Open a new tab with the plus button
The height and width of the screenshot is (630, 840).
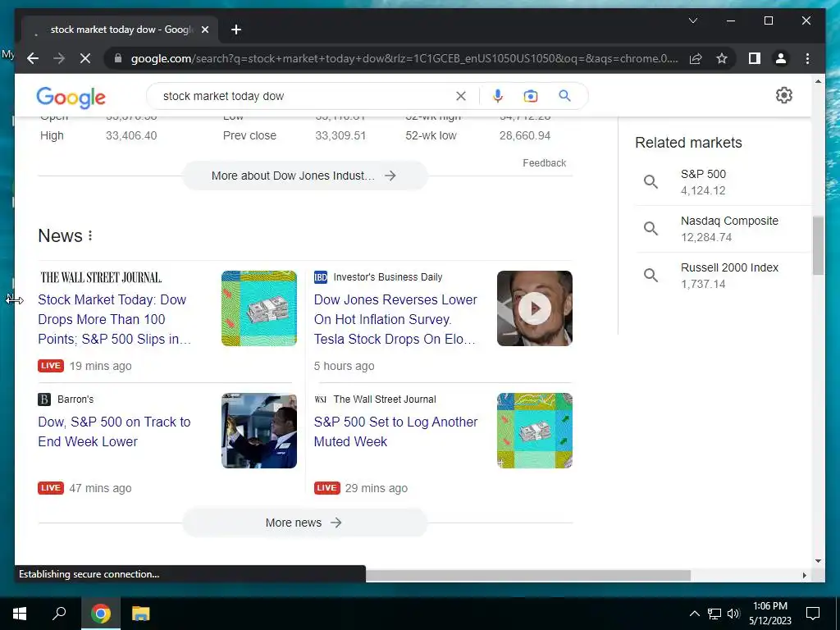click(x=236, y=30)
